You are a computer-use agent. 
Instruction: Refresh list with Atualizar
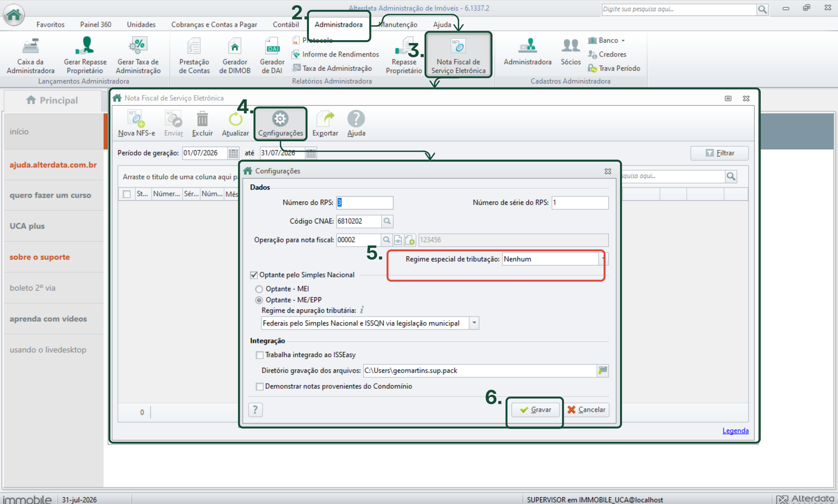pos(235,123)
